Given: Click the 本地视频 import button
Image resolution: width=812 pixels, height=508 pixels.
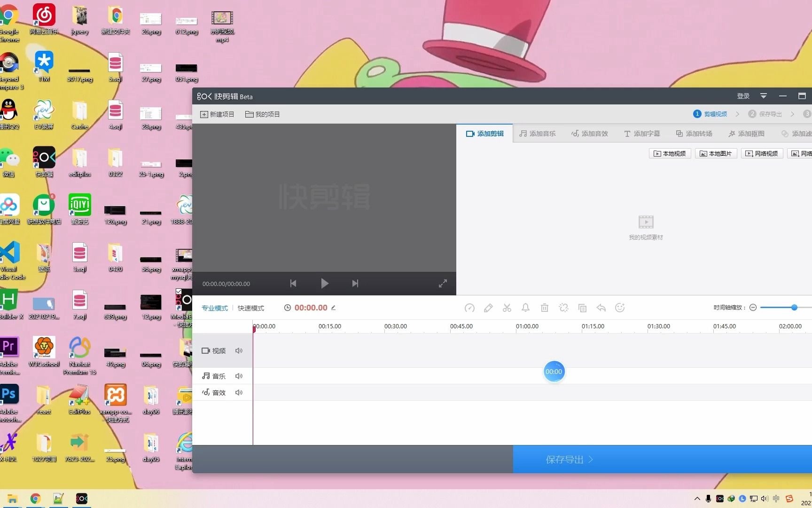Looking at the screenshot, I should [669, 153].
